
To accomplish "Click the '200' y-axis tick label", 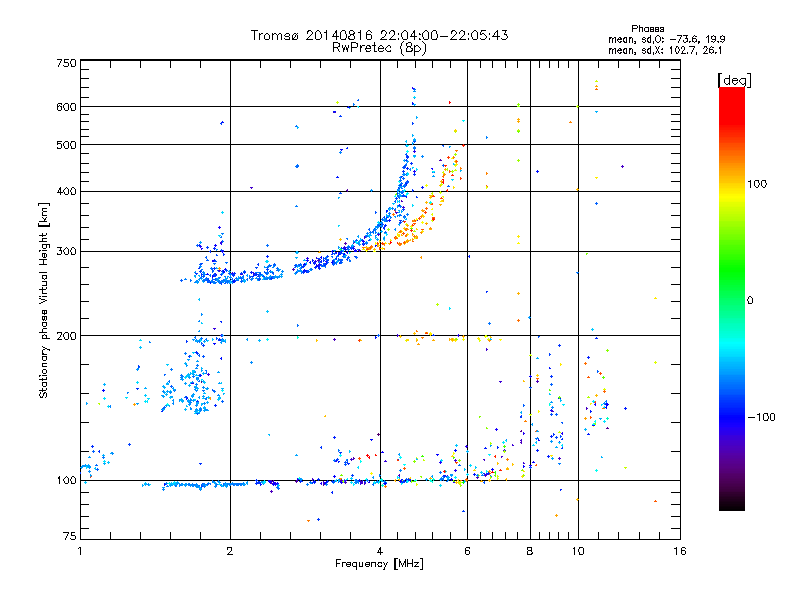I will pyautogui.click(x=66, y=336).
